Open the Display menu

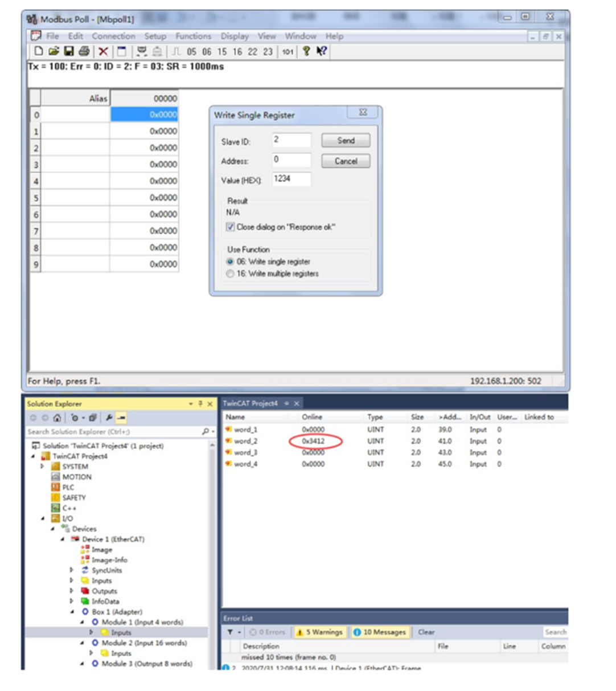(235, 36)
